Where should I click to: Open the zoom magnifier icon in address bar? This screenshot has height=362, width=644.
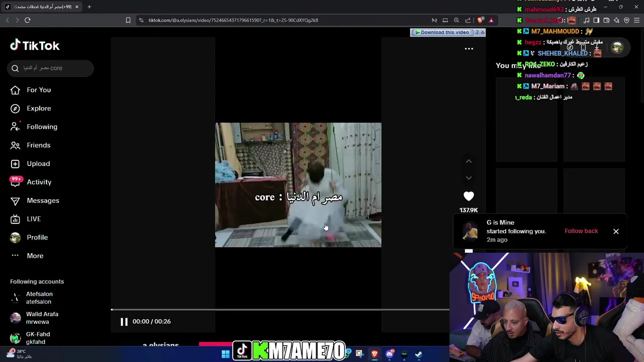(456, 20)
